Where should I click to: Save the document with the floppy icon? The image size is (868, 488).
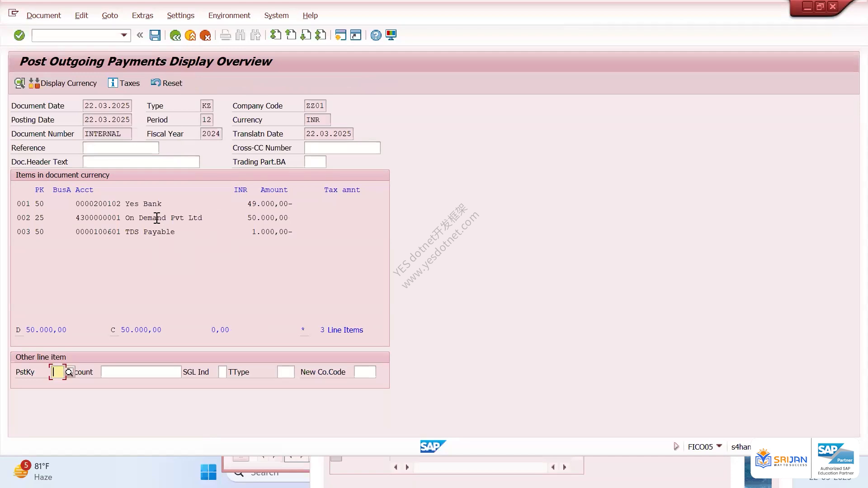click(x=155, y=35)
